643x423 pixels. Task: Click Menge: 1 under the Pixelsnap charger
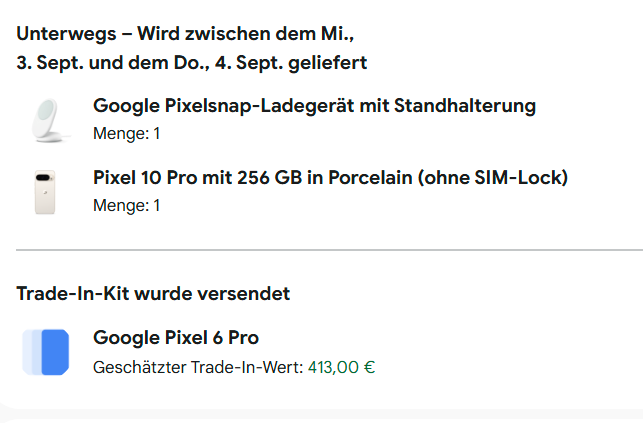point(127,133)
